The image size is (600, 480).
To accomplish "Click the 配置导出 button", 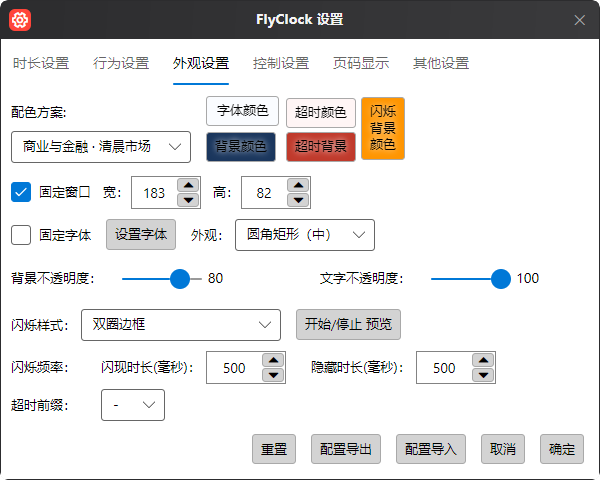I will pos(346,449).
